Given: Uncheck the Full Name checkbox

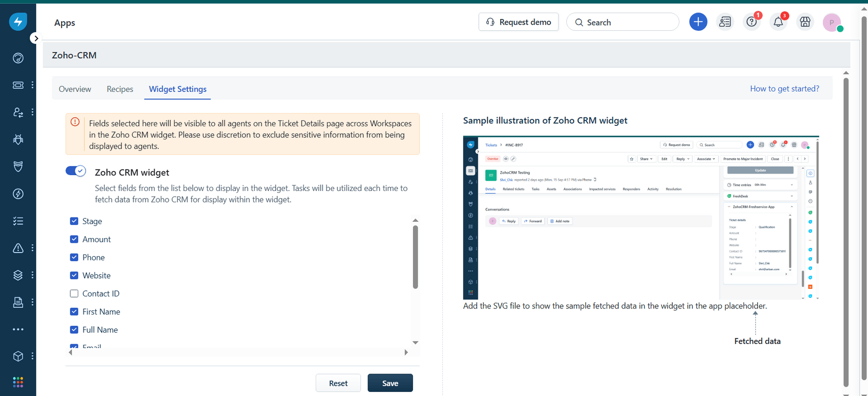Looking at the screenshot, I should (74, 330).
